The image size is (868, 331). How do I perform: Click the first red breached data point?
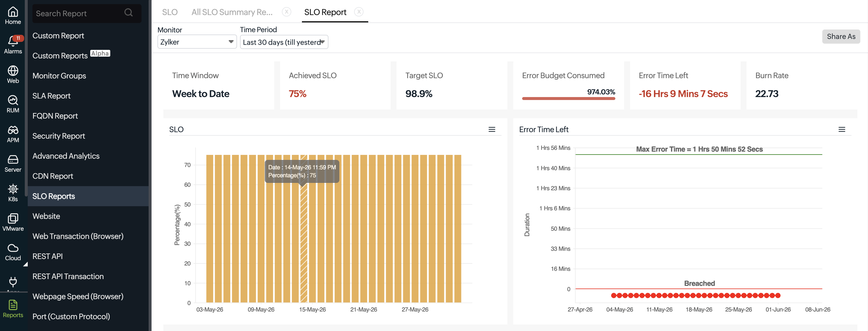coord(613,296)
